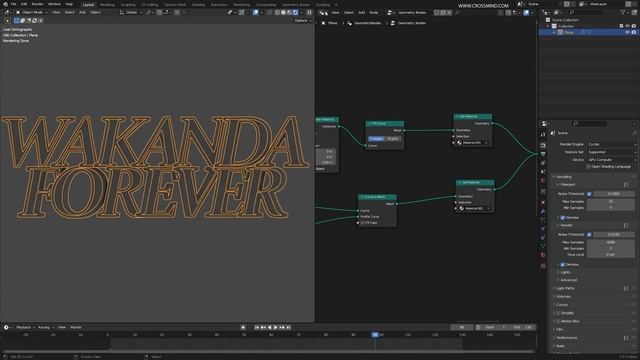
Task: Select rendered viewport shading mode
Action: tap(295, 13)
